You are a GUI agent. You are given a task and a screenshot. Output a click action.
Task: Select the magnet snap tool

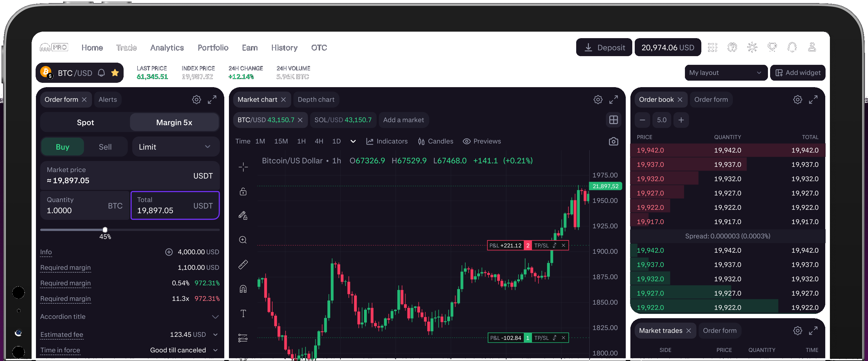(x=243, y=289)
